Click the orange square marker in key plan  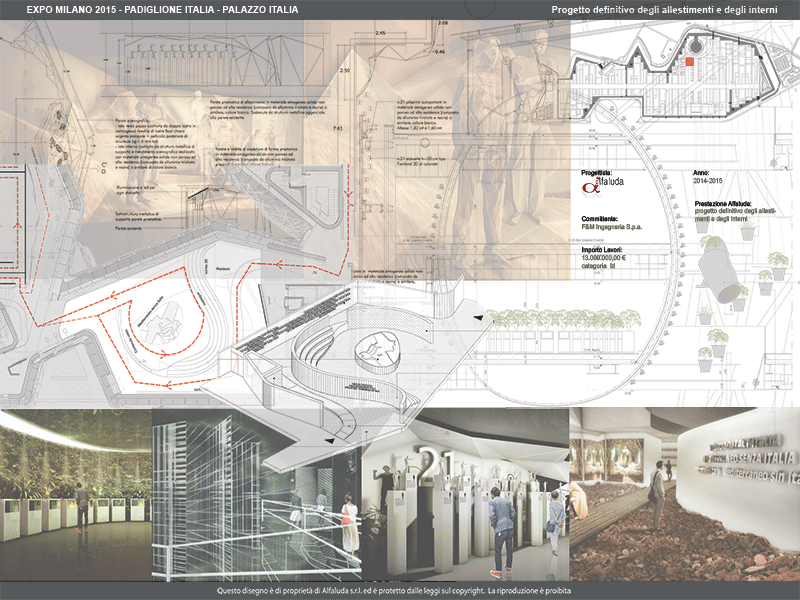pos(689,62)
